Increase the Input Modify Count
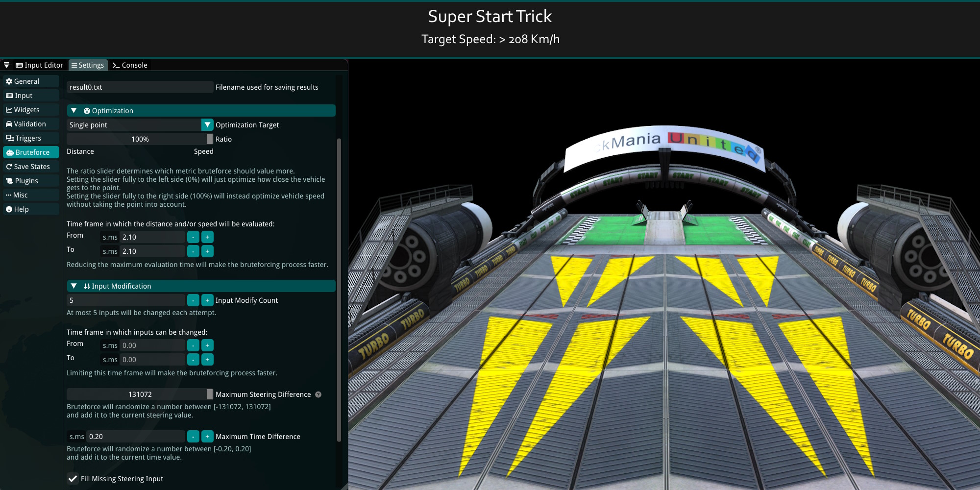Image resolution: width=980 pixels, height=490 pixels. point(207,300)
